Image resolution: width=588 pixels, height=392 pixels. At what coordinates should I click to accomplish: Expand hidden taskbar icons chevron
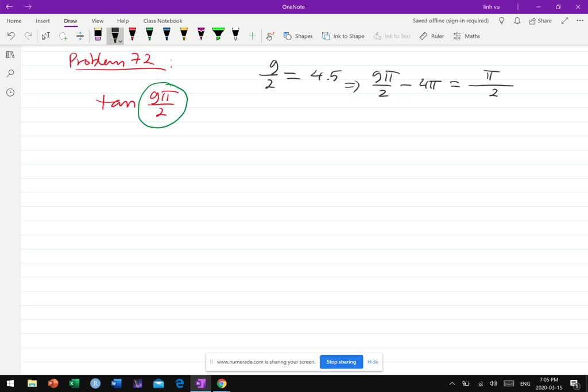[x=452, y=383]
